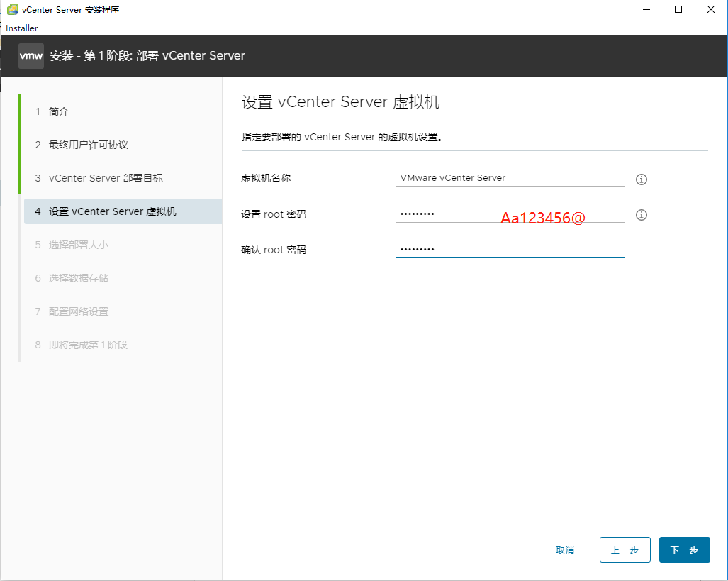The image size is (728, 581).
Task: Click the 确认 root 密码 label
Action: [274, 250]
